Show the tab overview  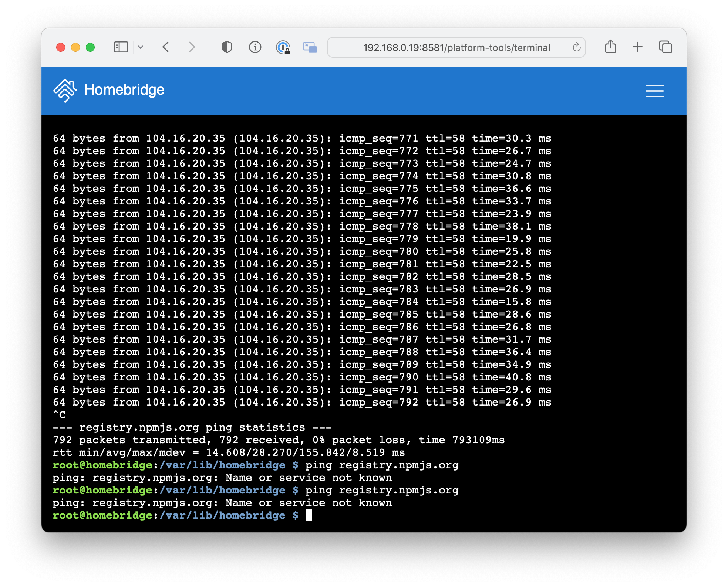pyautogui.click(x=665, y=47)
